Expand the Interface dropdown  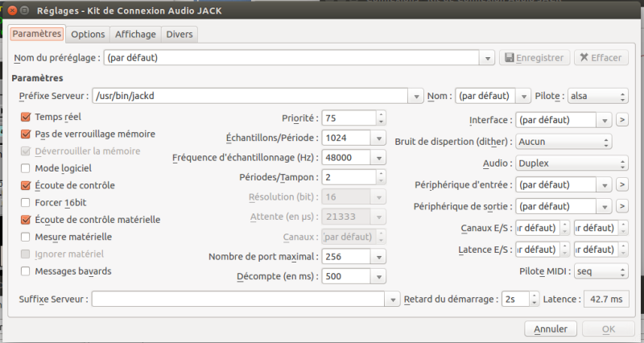click(605, 120)
